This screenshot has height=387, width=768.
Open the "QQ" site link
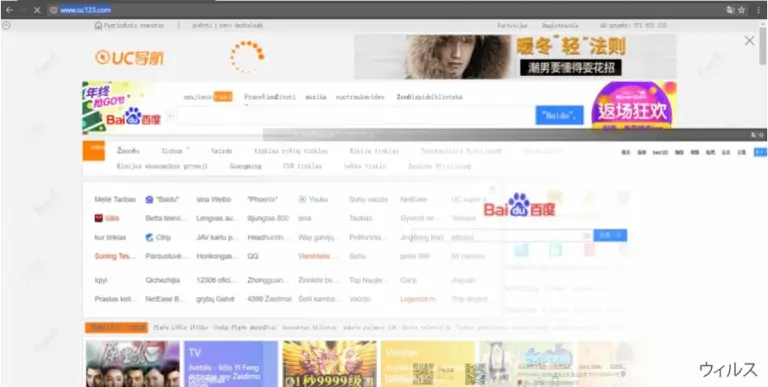[253, 256]
